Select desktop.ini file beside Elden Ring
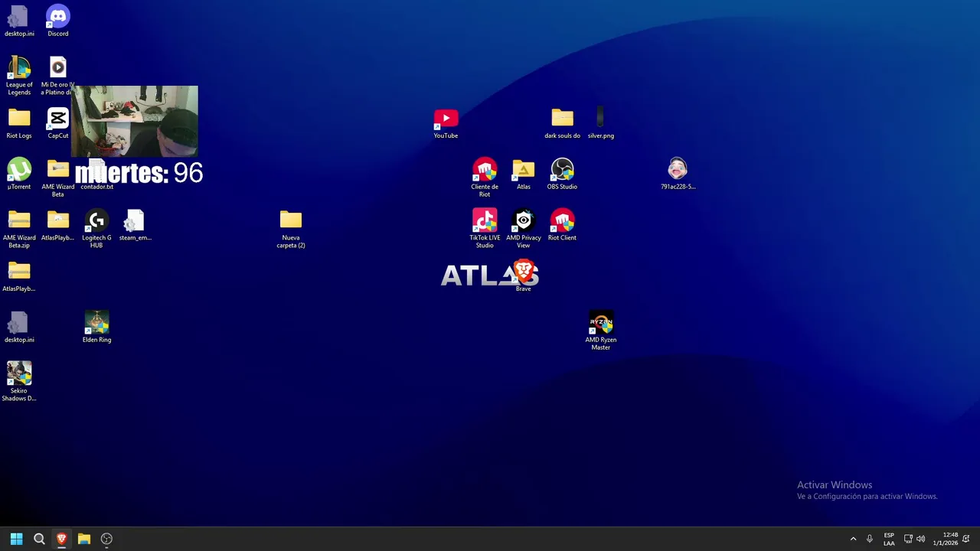The width and height of the screenshot is (980, 551). tap(19, 327)
